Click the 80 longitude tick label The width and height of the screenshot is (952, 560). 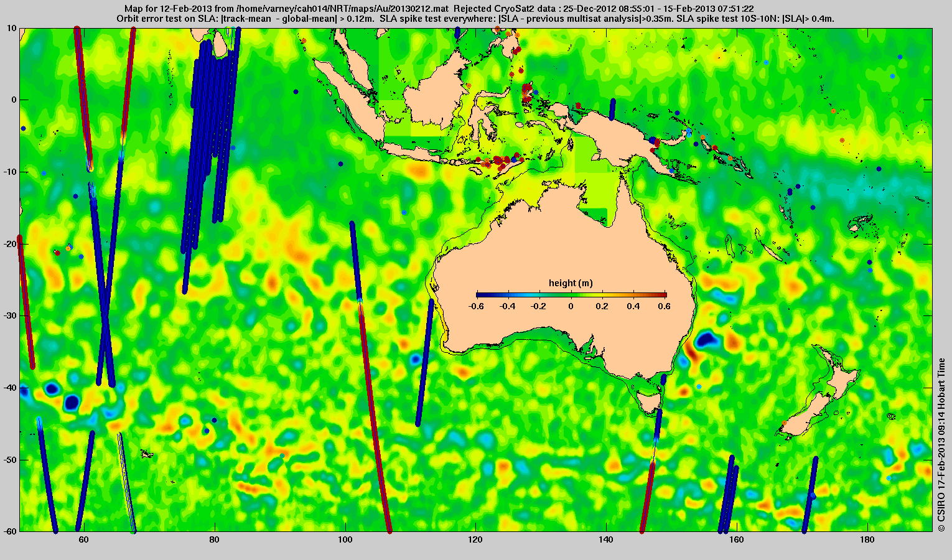(x=214, y=539)
